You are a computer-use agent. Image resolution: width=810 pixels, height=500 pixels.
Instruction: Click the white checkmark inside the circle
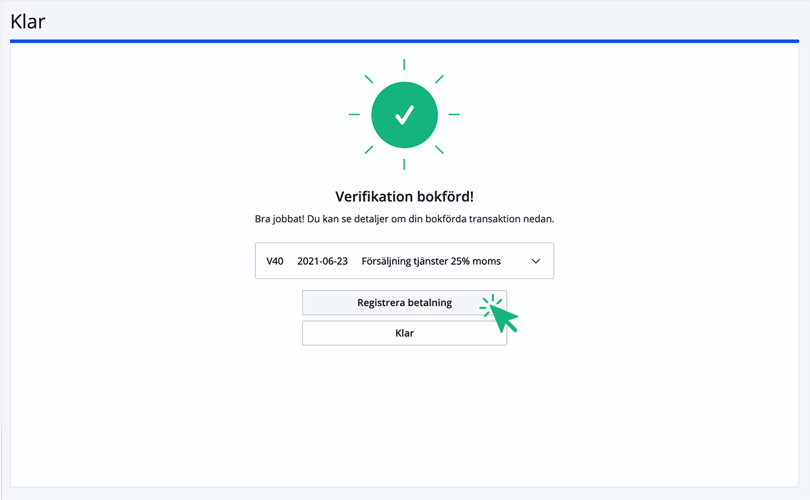(x=404, y=115)
